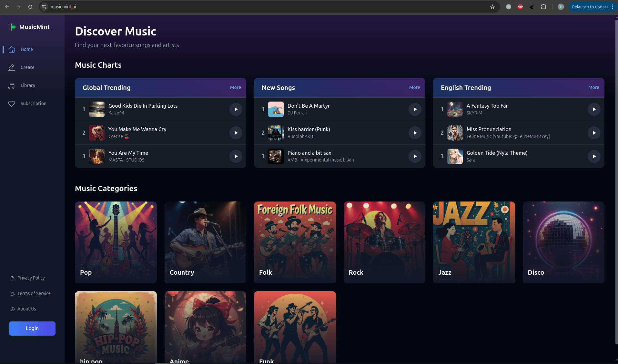618x364 pixels.
Task: Open the Create page from sidebar
Action: (x=27, y=67)
